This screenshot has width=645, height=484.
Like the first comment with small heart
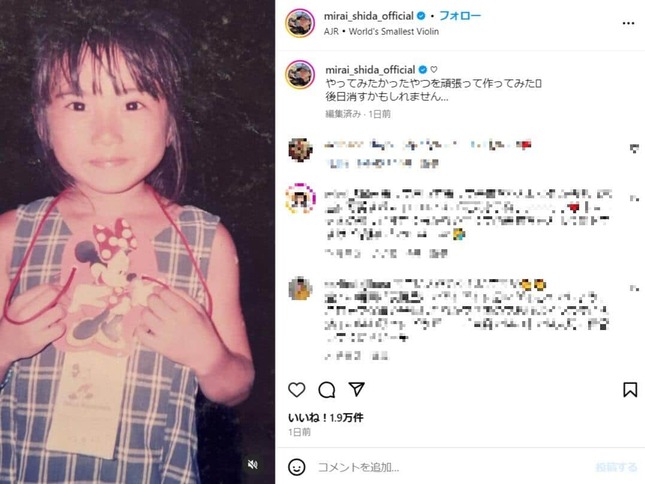(634, 148)
